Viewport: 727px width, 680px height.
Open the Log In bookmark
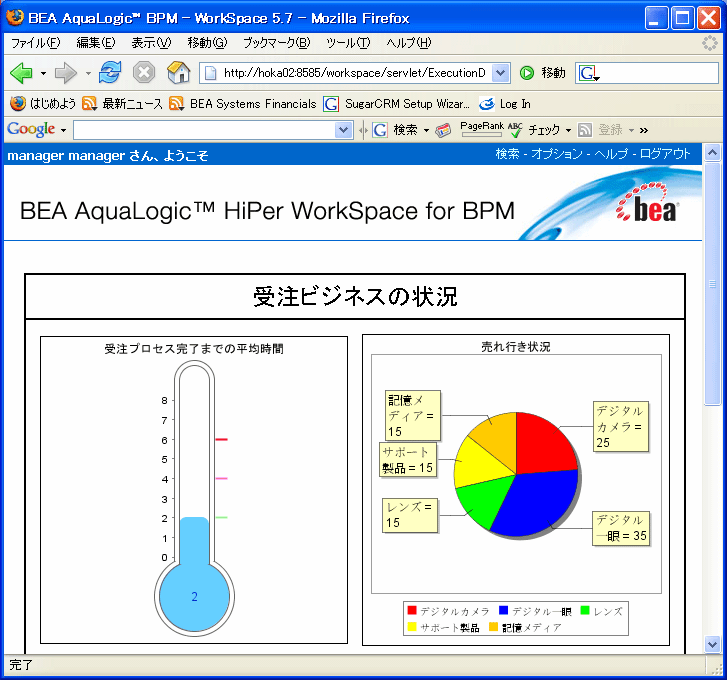[505, 104]
